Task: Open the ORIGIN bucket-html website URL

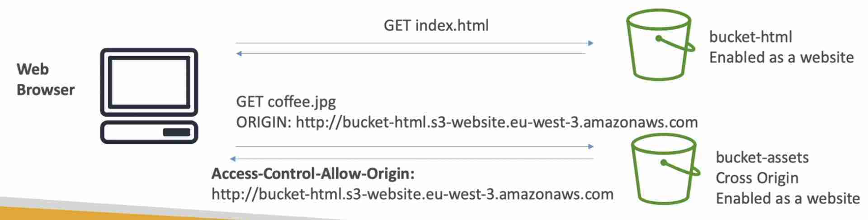Action: coord(496,122)
